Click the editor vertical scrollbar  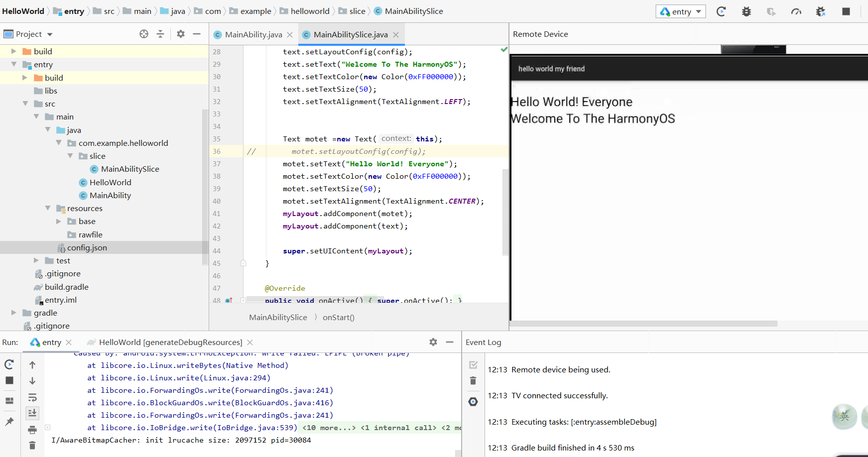(505, 212)
